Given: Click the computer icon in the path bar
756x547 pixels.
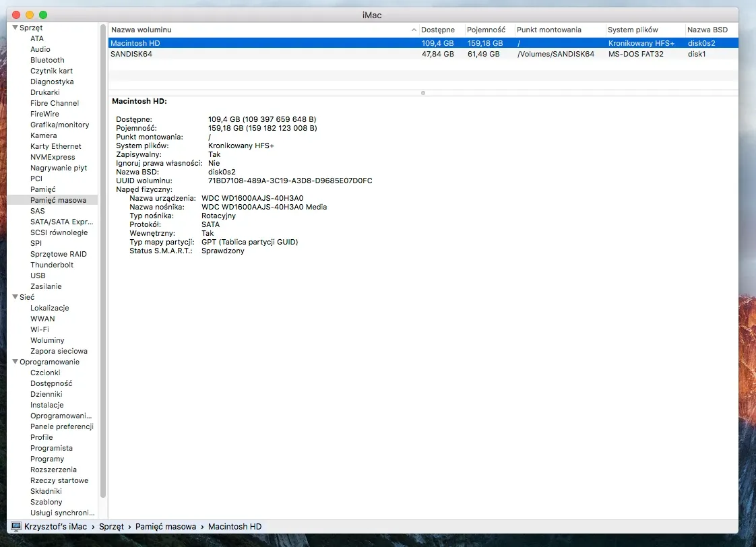Looking at the screenshot, I should tap(16, 526).
